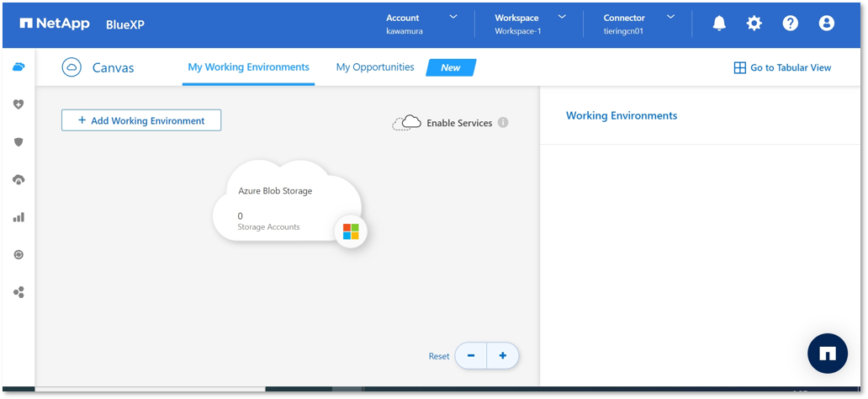Click the Enable Services cloud icon
The width and height of the screenshot is (868, 399).
tap(407, 122)
